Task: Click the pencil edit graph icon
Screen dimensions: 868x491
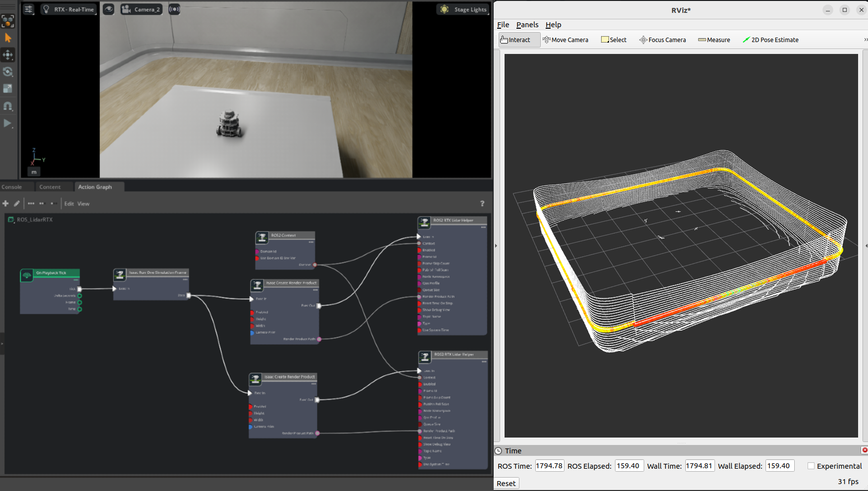Action: click(x=17, y=203)
